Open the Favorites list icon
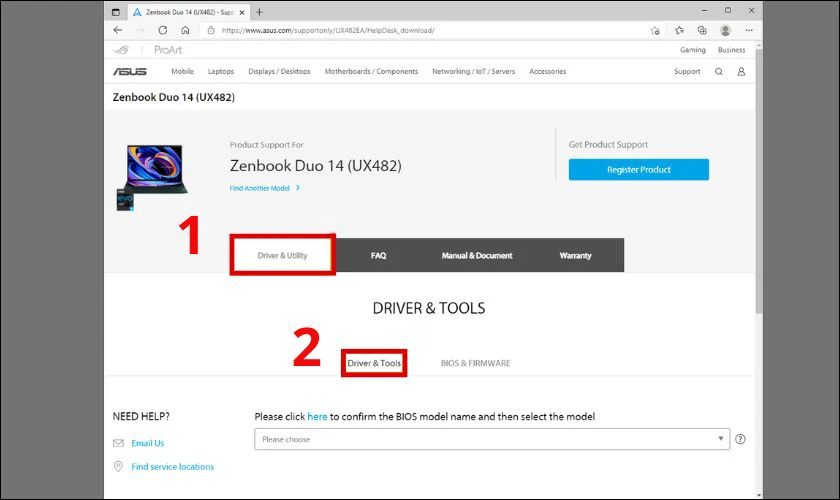This screenshot has height=500, width=840. pos(679,31)
